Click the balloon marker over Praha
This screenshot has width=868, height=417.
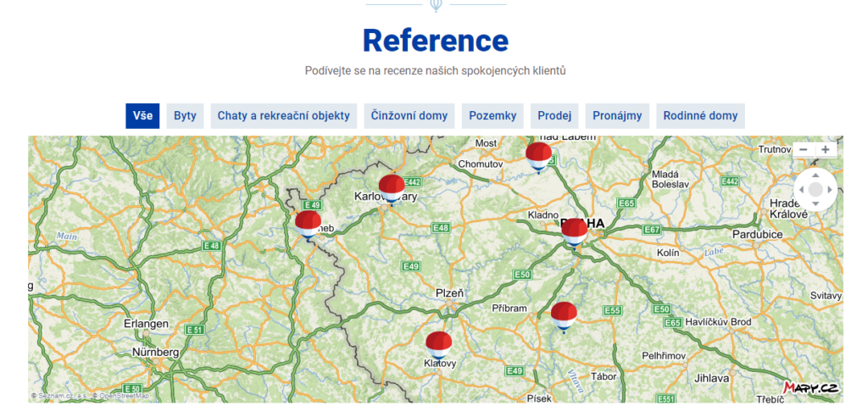[x=574, y=230]
